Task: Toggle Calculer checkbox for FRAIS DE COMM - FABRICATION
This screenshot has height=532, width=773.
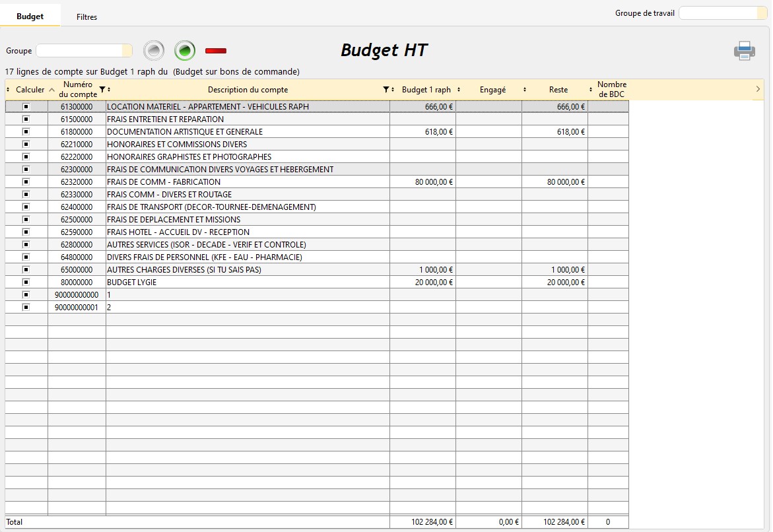Action: pos(26,182)
